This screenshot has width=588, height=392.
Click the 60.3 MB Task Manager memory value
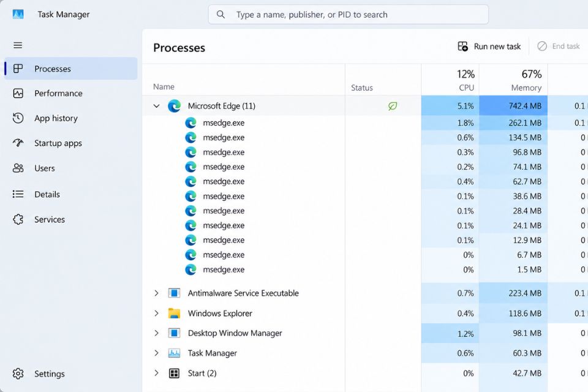click(527, 353)
